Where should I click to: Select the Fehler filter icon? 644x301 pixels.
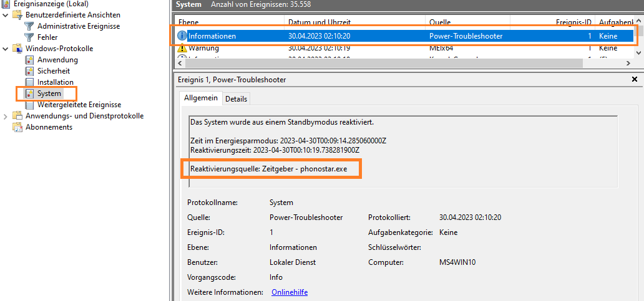point(29,37)
